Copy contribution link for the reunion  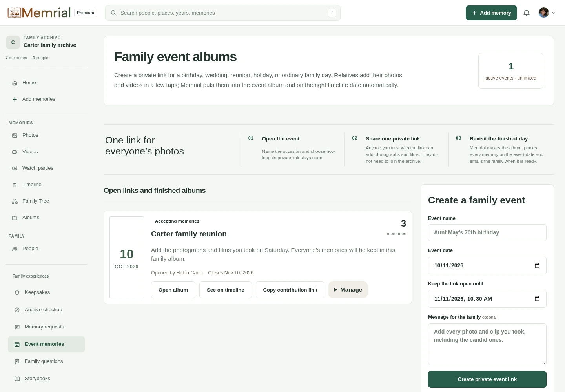[290, 290]
